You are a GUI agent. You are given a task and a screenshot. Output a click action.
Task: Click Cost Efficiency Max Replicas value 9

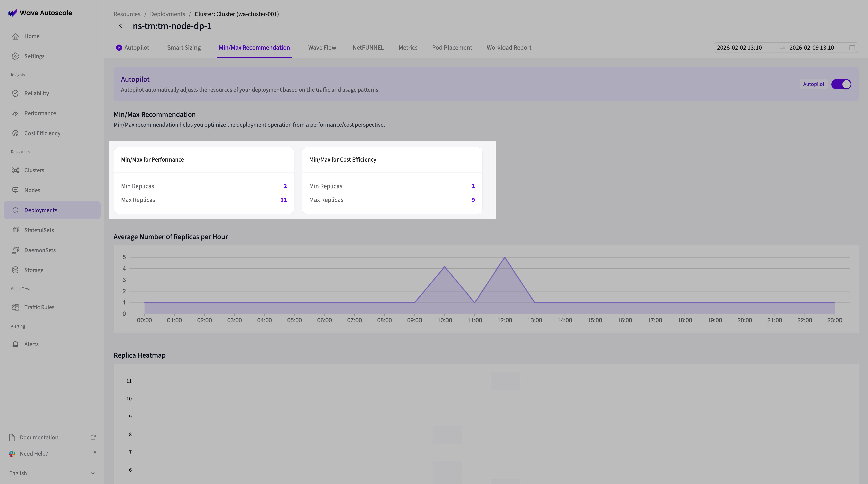(x=473, y=200)
